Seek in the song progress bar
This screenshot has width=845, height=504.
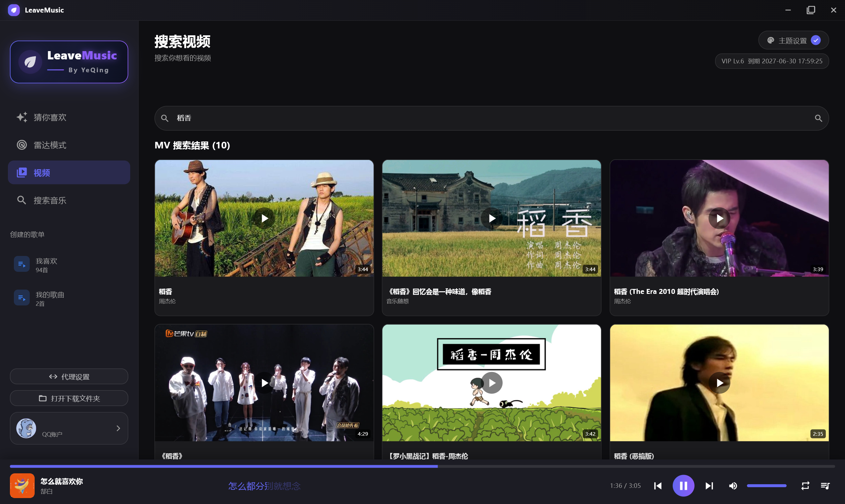tap(422, 467)
